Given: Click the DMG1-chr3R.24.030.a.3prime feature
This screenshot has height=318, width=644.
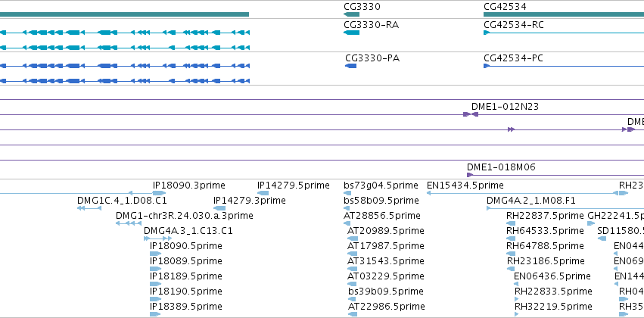Looking at the screenshot, I should [129, 223].
